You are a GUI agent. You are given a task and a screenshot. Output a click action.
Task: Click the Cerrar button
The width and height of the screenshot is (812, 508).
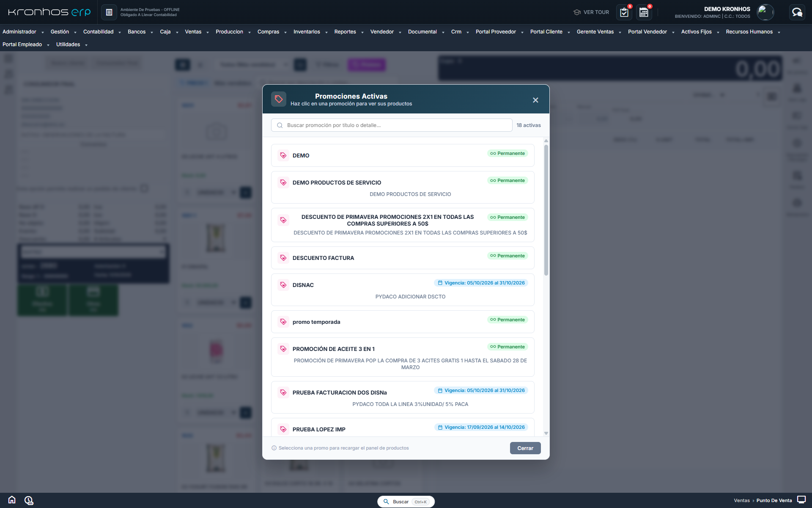[x=525, y=448]
